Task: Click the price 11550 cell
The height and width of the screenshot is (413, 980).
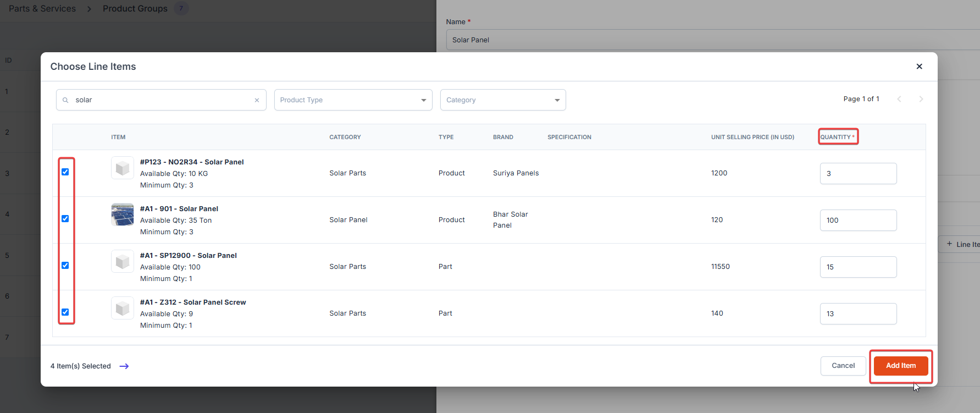Action: point(721,267)
